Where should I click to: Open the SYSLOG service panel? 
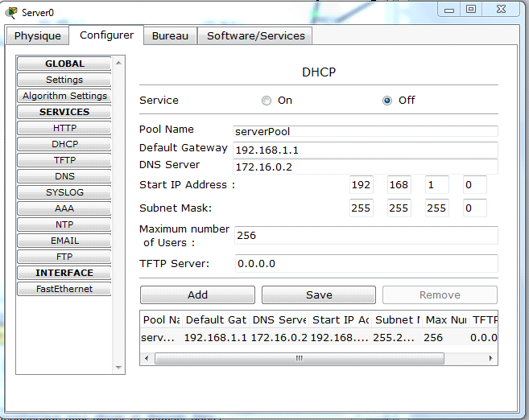coord(64,192)
